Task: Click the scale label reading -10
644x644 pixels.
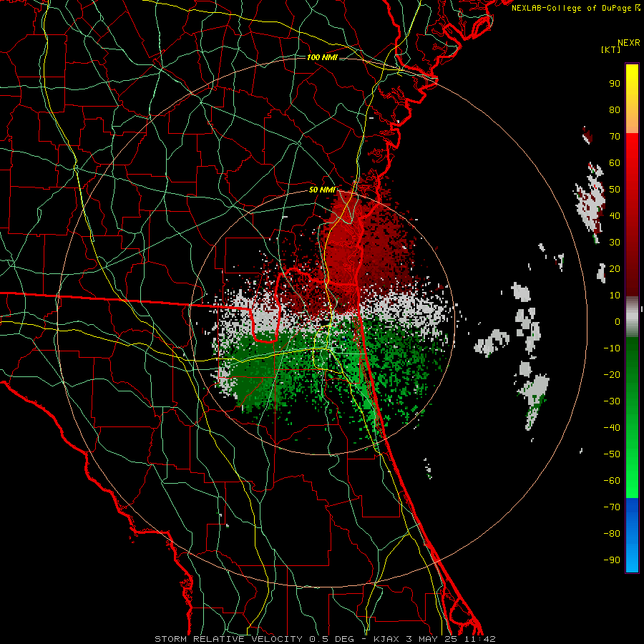Action: click(612, 348)
